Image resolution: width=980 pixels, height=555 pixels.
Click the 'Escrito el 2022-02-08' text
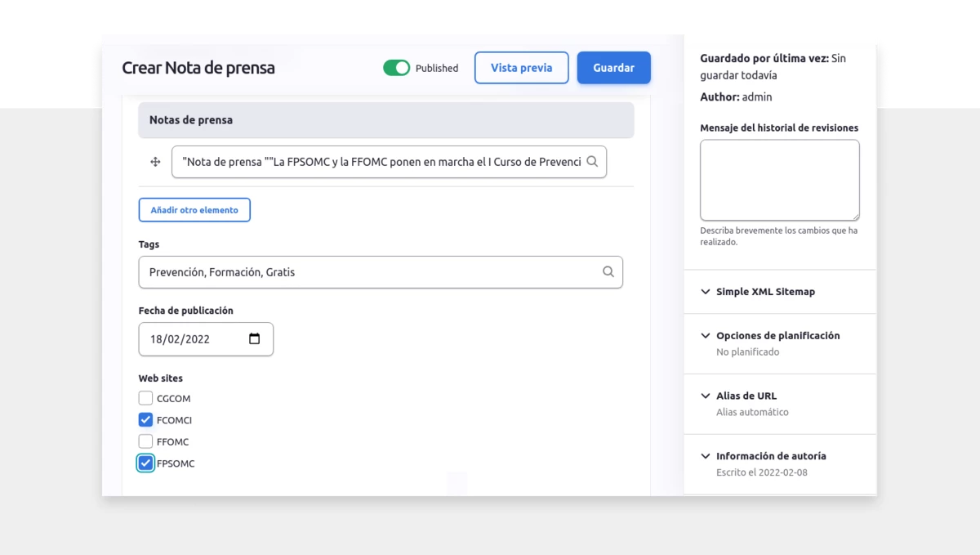(762, 472)
